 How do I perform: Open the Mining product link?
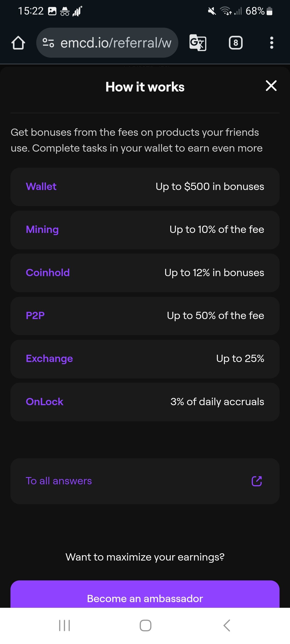(x=42, y=230)
